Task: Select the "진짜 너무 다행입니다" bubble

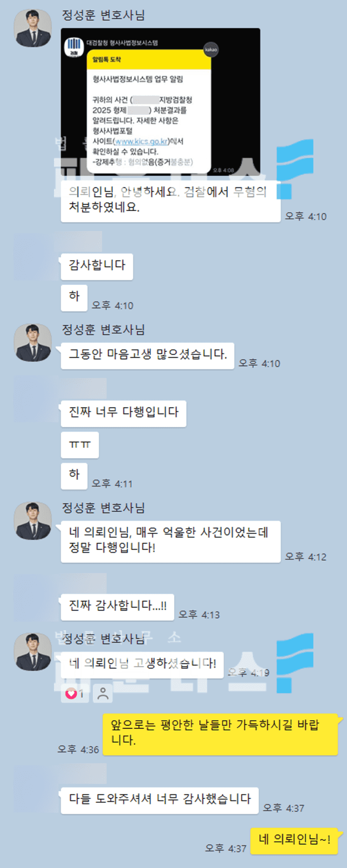Action: click(x=123, y=413)
